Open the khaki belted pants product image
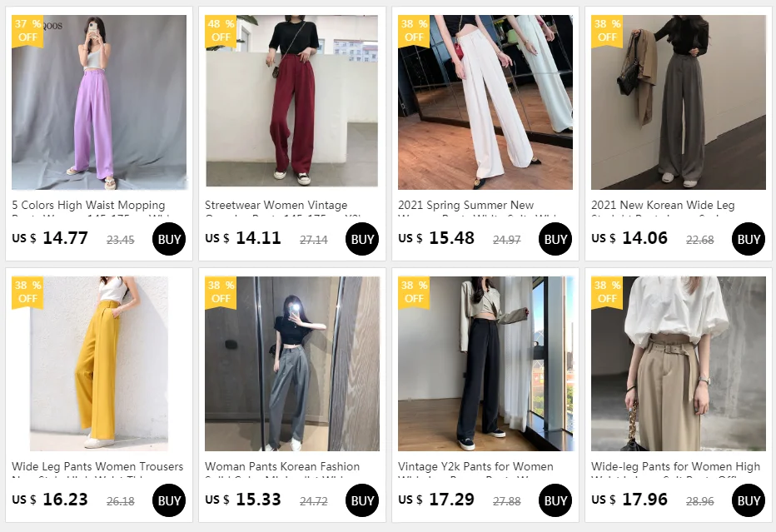776x532 pixels. tap(678, 364)
